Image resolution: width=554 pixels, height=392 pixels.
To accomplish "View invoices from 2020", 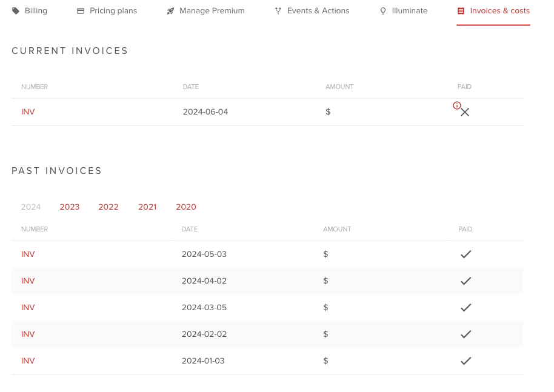I will point(185,207).
